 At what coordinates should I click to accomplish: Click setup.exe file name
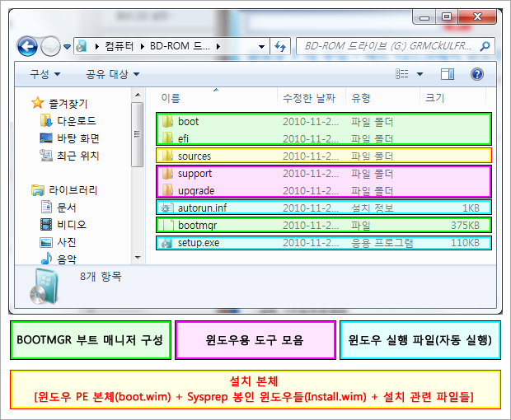pos(198,243)
